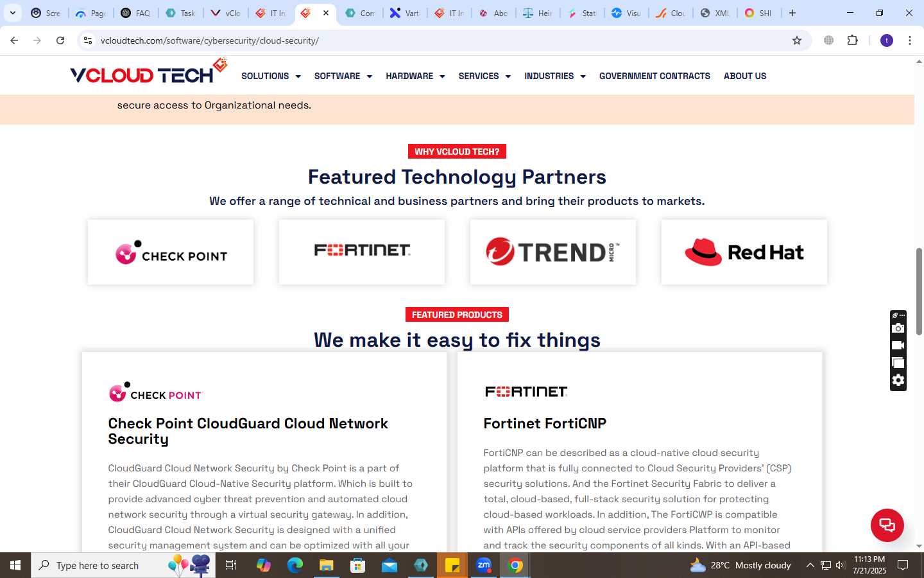924x578 pixels.
Task: Switch to the Visu browser tab
Action: 626,13
